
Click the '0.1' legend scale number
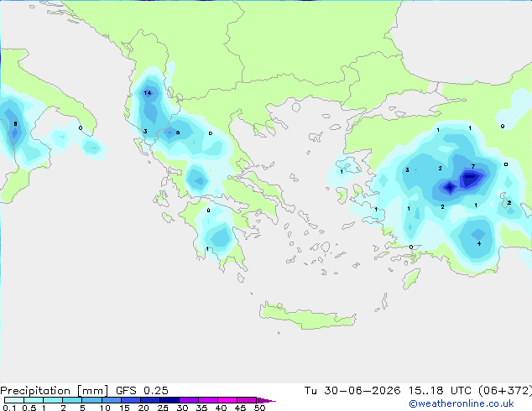coord(9,408)
